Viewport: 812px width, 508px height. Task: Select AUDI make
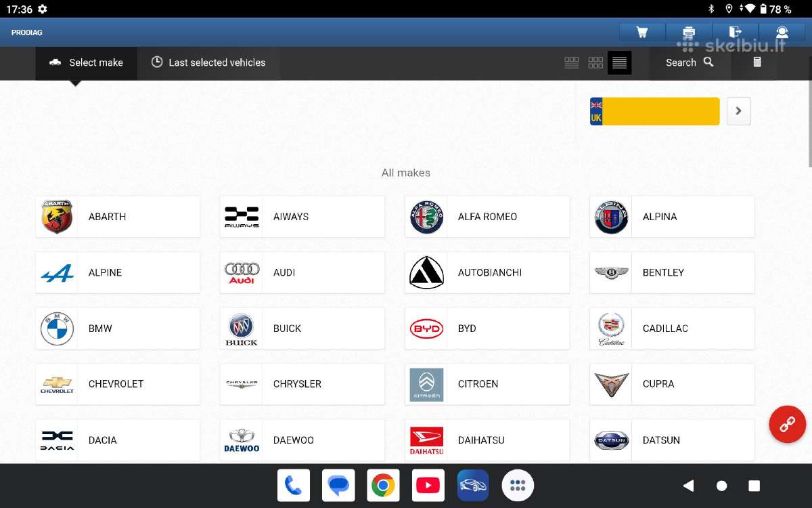302,272
